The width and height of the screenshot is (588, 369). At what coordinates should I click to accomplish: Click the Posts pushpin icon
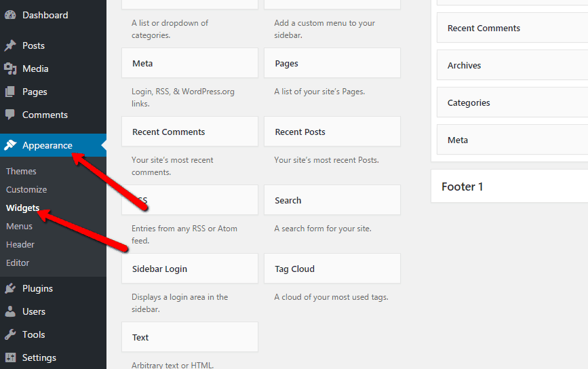point(10,45)
